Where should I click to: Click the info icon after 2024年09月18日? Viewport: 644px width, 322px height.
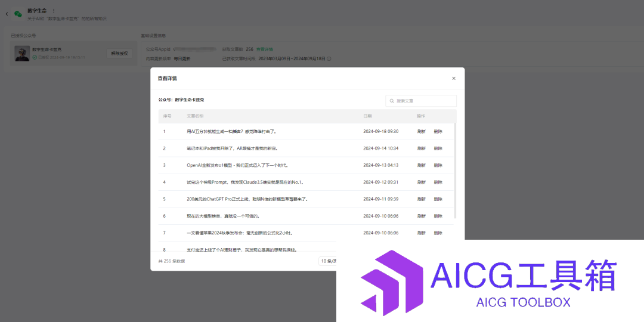(329, 58)
